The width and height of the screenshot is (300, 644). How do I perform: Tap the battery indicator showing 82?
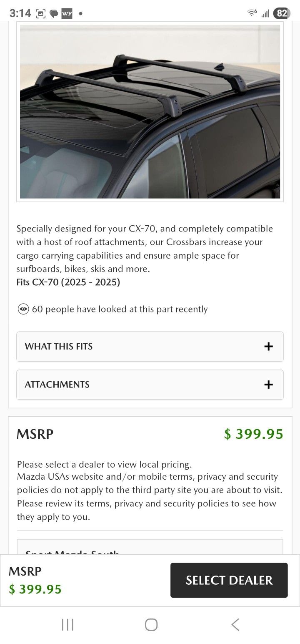(282, 13)
